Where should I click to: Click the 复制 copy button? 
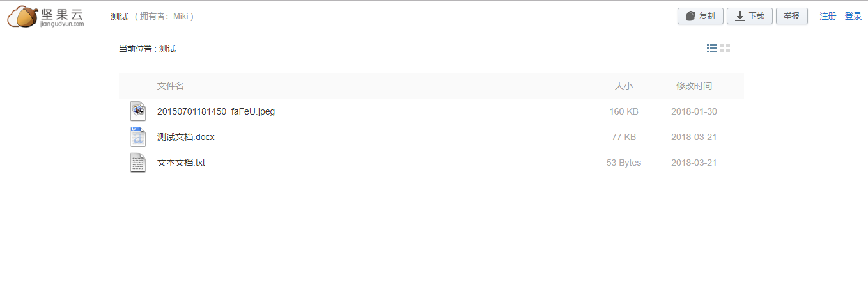click(701, 16)
